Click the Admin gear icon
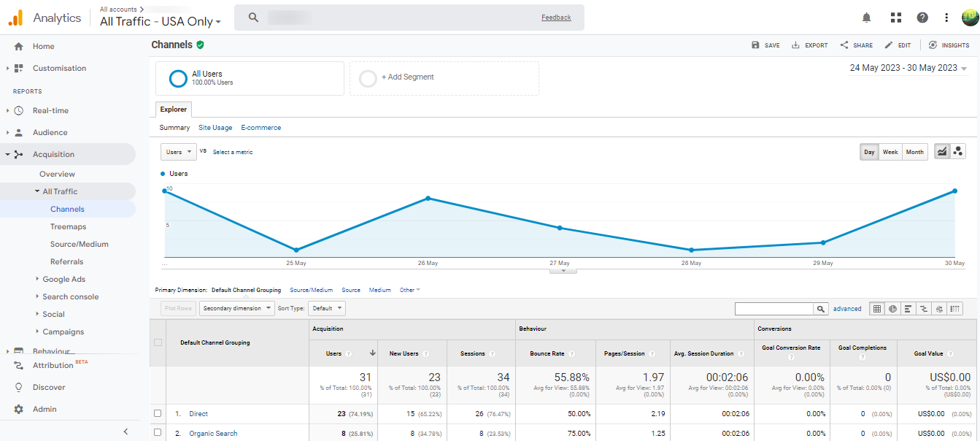This screenshot has width=980, height=441. coord(19,409)
